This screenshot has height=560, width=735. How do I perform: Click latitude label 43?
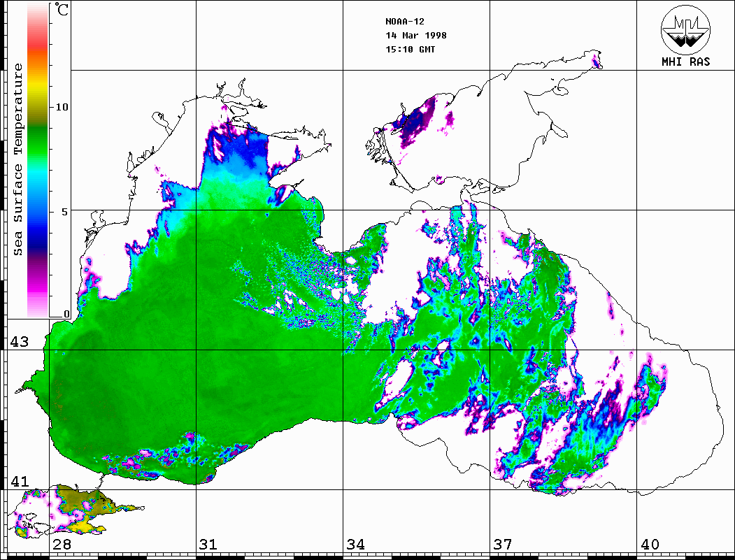click(x=19, y=342)
